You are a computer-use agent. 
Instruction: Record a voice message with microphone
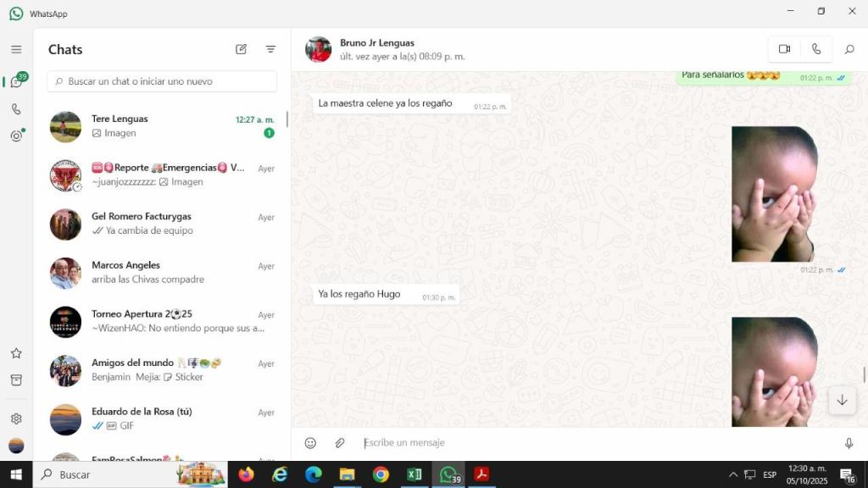tap(849, 443)
